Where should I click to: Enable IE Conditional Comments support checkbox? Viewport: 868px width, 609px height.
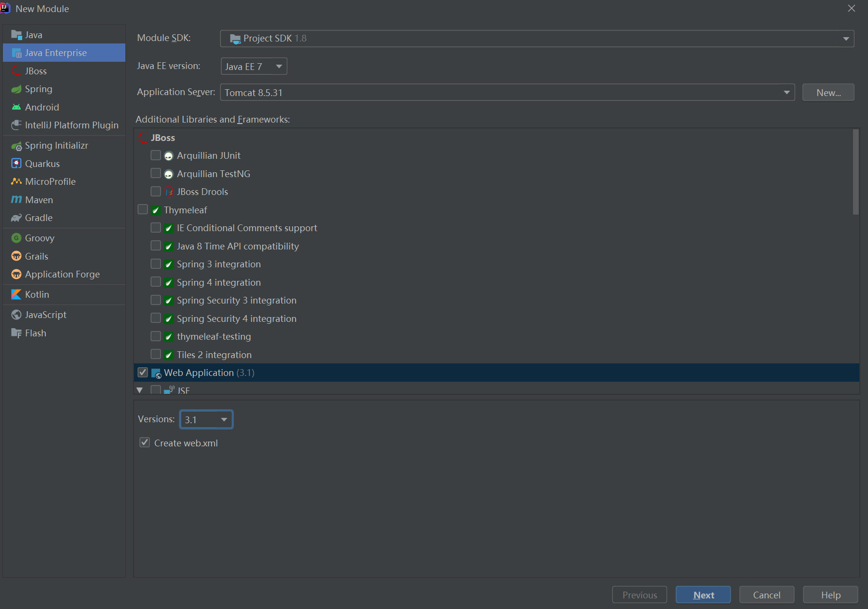[156, 228]
